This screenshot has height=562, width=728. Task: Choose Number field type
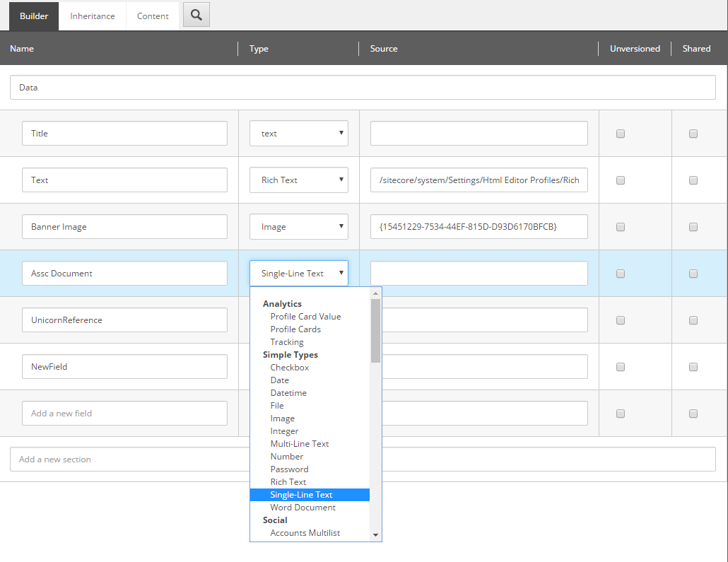pyautogui.click(x=286, y=457)
